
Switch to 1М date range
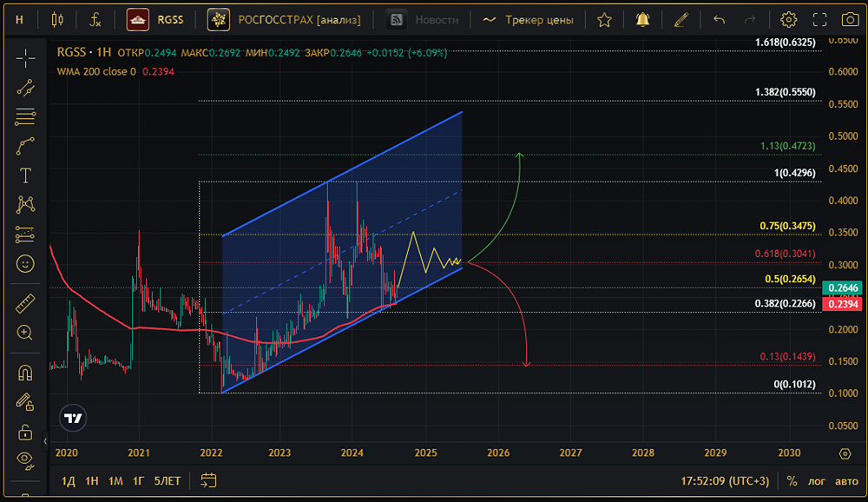(x=115, y=481)
